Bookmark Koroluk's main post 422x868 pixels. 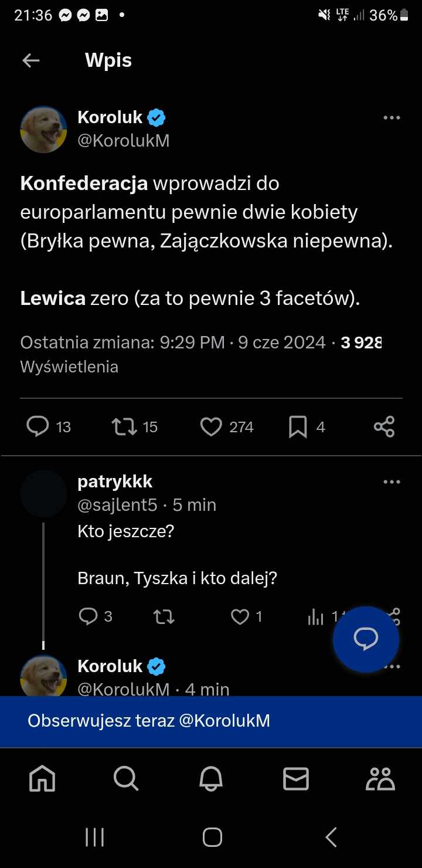(298, 427)
